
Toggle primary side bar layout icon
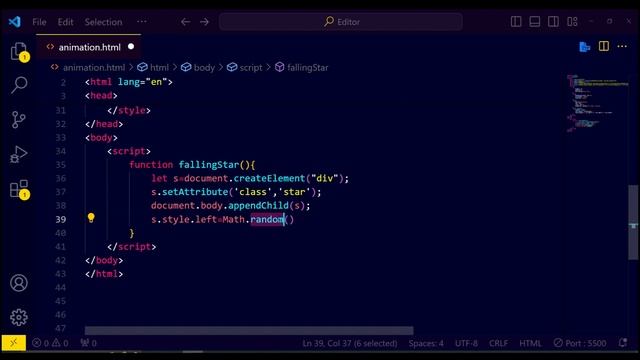516,22
